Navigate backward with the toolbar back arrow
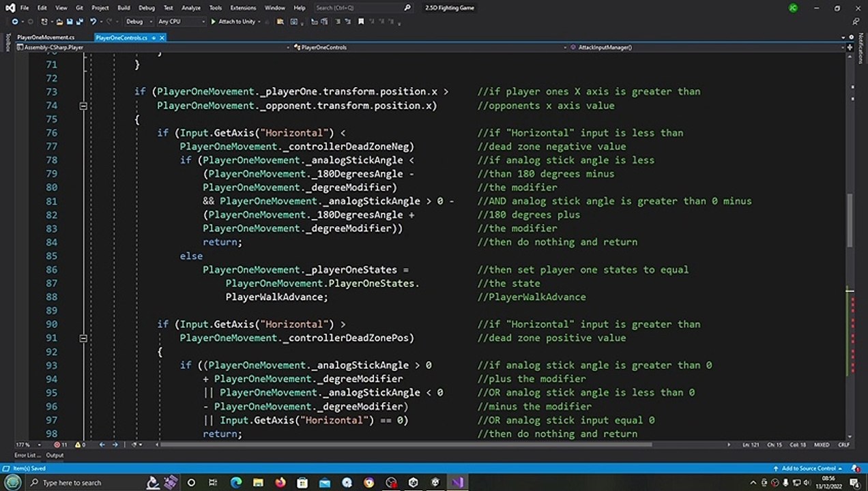 [x=15, y=21]
